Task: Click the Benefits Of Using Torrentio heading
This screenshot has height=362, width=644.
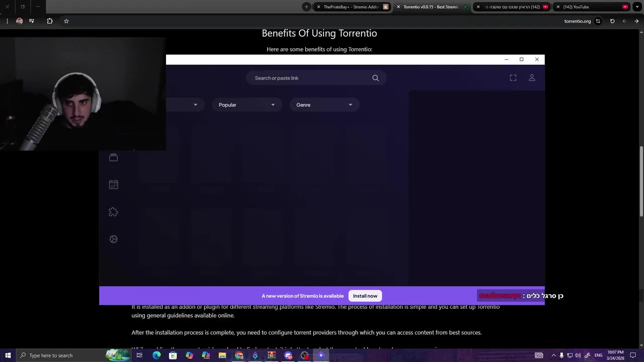Action: [319, 33]
